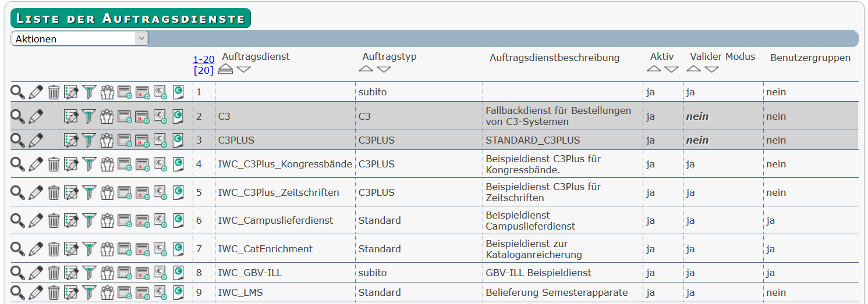The image size is (868, 304).
Task: Open green euro document icon in row 1
Action: [178, 92]
